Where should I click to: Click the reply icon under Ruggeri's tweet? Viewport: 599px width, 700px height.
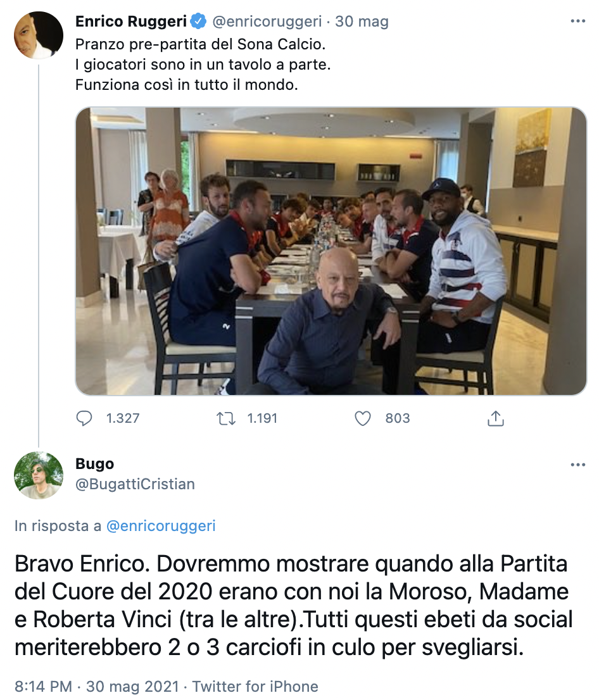point(84,418)
